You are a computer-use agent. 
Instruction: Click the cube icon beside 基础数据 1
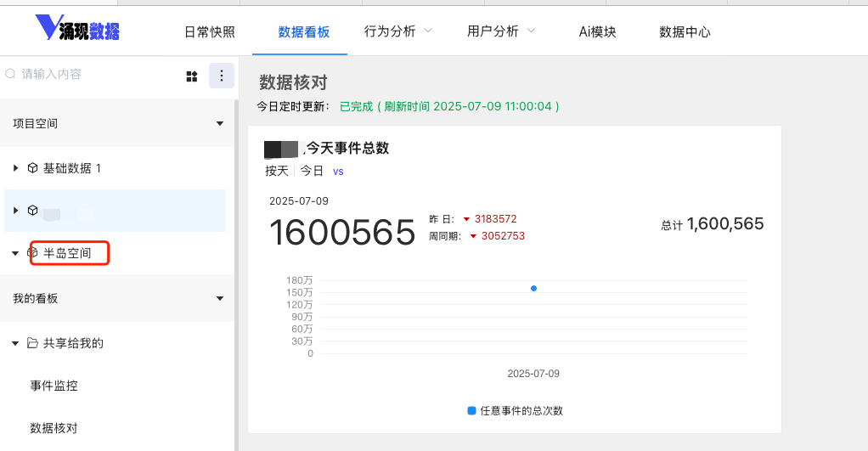point(32,167)
